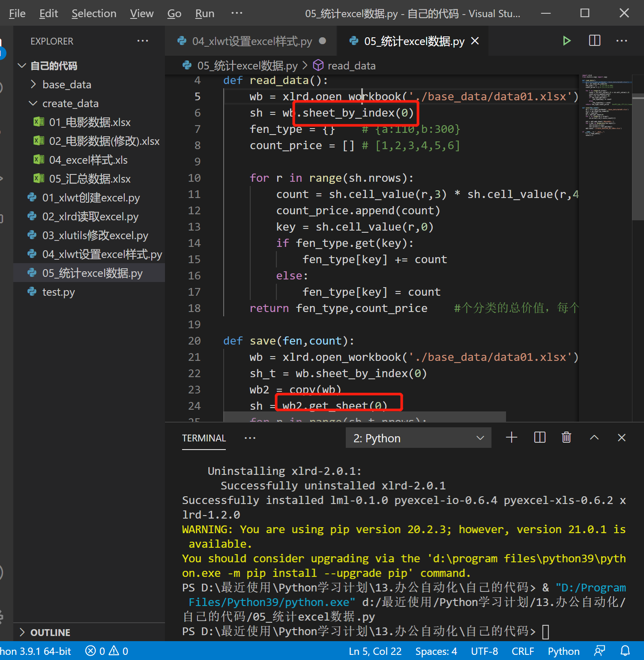Screen dimensions: 644x660
Task: Click the code minimap
Action: click(606, 105)
